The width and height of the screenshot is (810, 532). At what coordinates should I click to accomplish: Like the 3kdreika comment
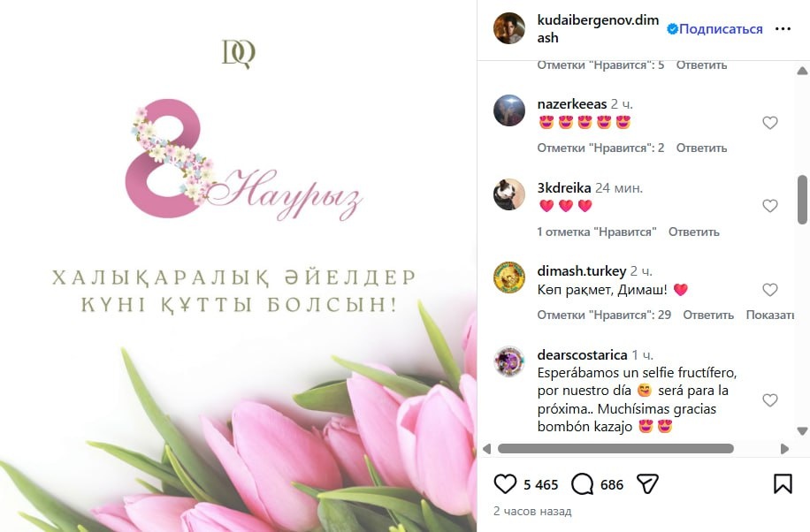point(769,206)
